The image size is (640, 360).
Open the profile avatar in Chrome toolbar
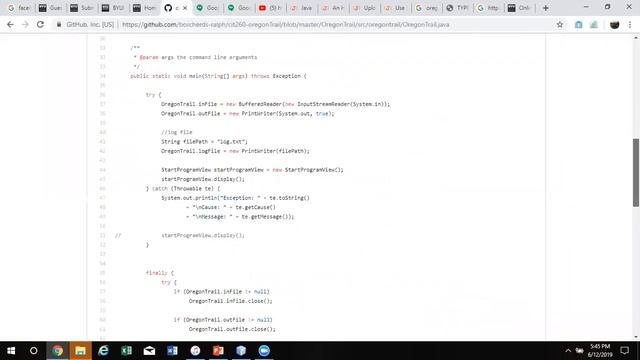(x=614, y=24)
